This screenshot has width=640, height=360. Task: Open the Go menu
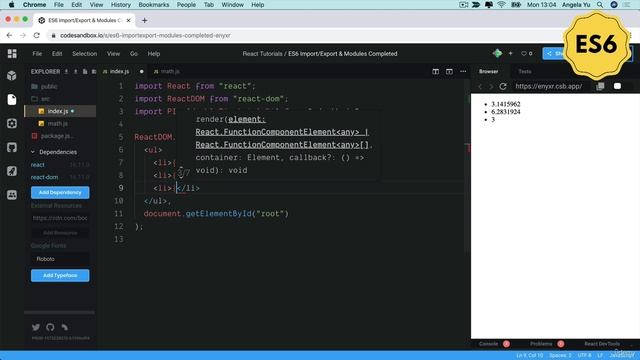134,53
